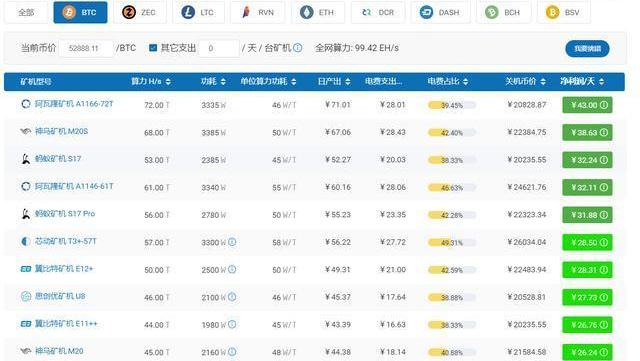Screen dimensions: 640x361
Task: Open 神马矿机 M20S miner link
Action: point(61,131)
